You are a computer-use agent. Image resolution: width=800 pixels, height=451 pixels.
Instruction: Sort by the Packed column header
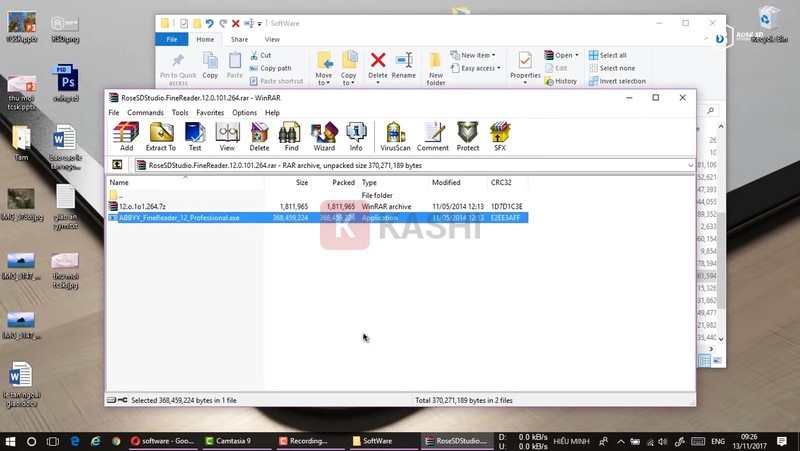[334, 182]
